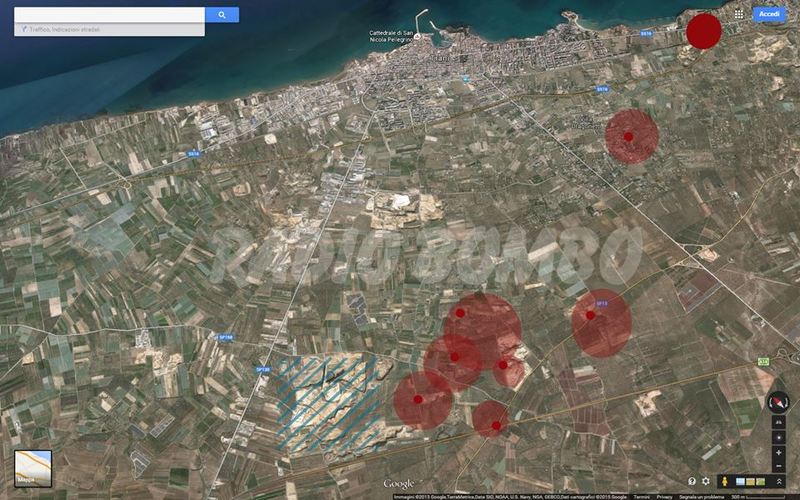Open the help question mark icon
This screenshot has height=500, width=800.
click(692, 481)
